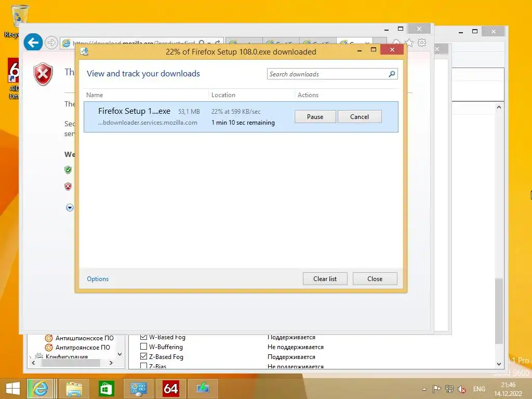Image resolution: width=532 pixels, height=399 pixels.
Task: Refresh the page in Internet Explorer
Action: click(218, 43)
